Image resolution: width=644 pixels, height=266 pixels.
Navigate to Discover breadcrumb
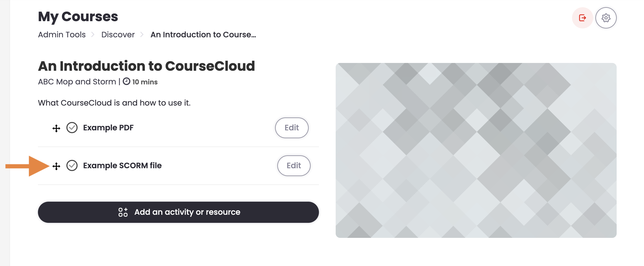coord(118,35)
